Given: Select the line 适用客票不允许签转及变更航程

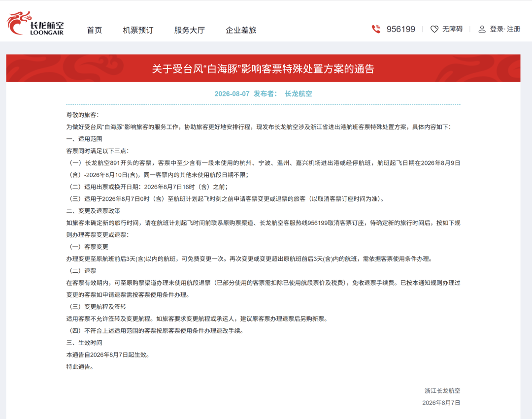Looking at the screenshot, I should [x=197, y=319].
